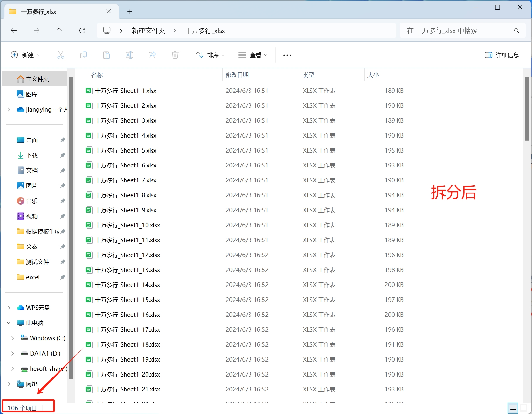Navigate to 新建文件夹 in breadcrumb
532x414 pixels.
pos(148,31)
